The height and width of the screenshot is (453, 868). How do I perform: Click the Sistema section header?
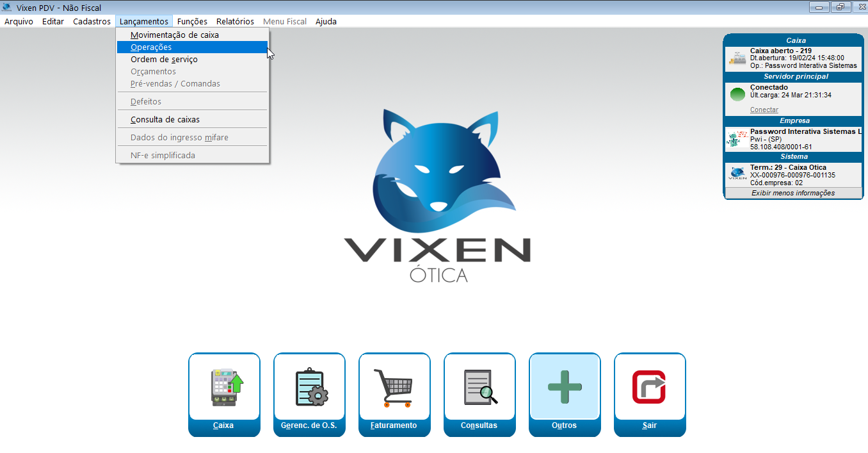[x=794, y=156]
